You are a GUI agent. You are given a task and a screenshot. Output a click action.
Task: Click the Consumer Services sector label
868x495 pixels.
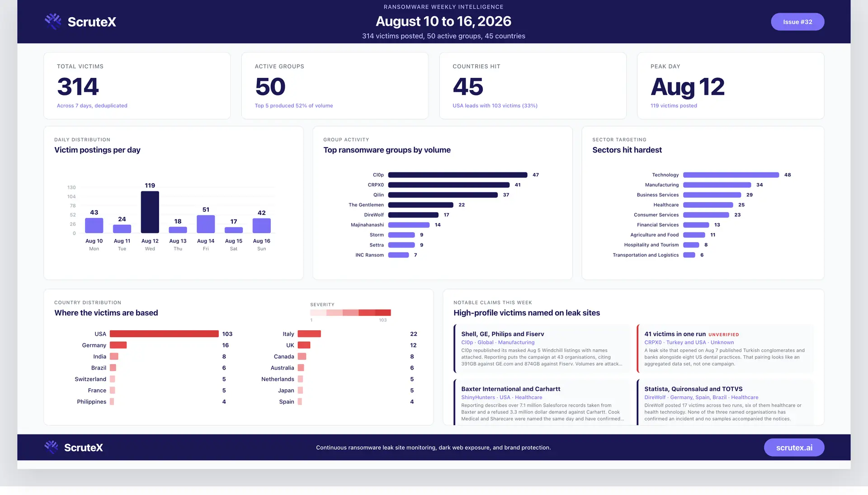click(x=656, y=215)
